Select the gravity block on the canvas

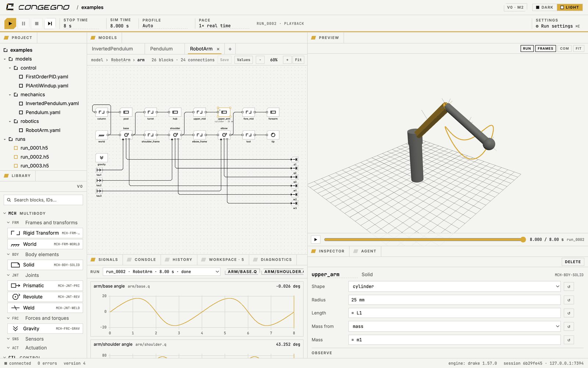coord(101,158)
